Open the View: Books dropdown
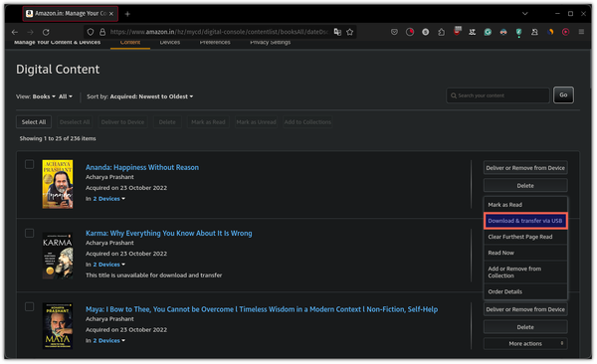Viewport: 597px width, 364px height. (x=44, y=96)
